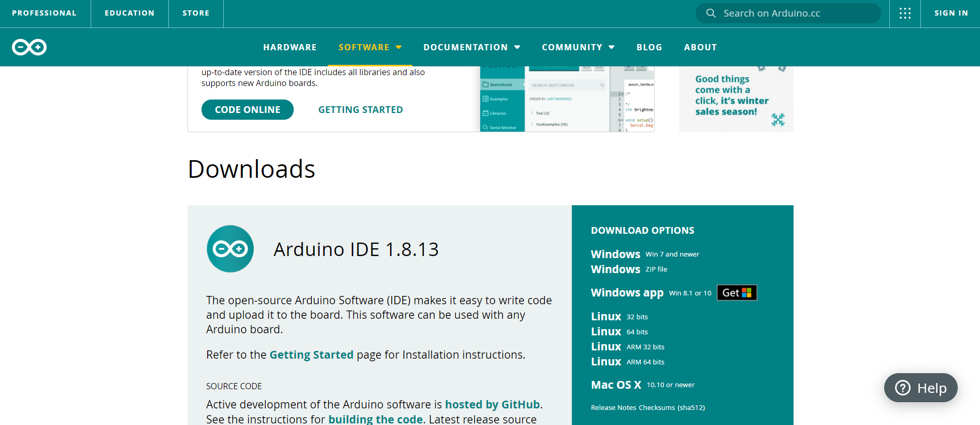Image resolution: width=980 pixels, height=425 pixels.
Task: Open the building the code link
Action: (x=376, y=419)
